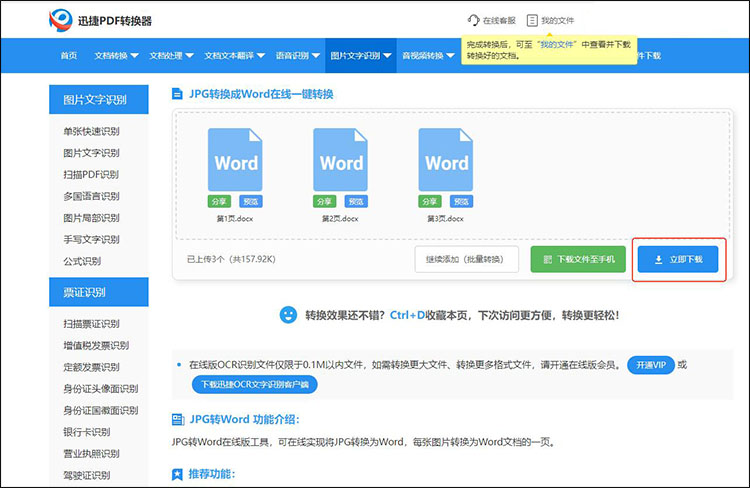Click 预览 under 第3页.docx
Screen dimensions: 750x488
click(x=459, y=201)
